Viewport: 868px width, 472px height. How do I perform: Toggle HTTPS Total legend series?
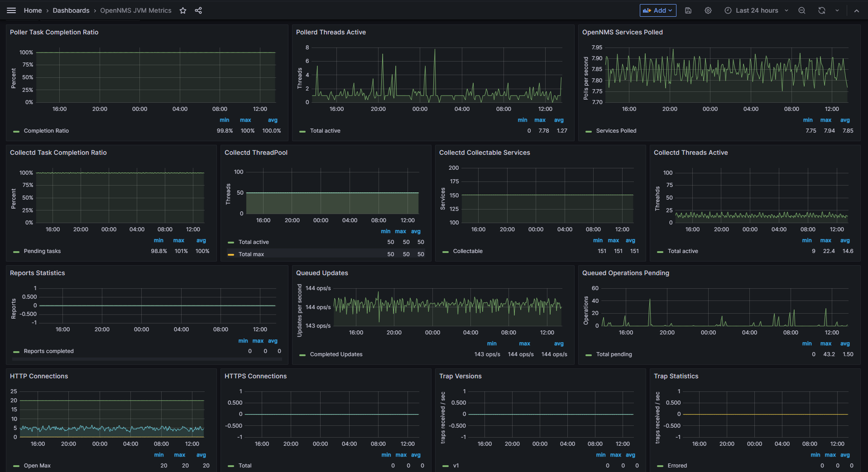(x=245, y=466)
